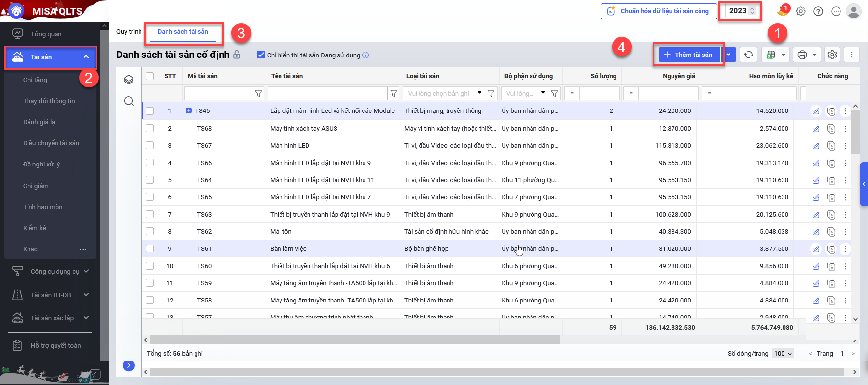
Task: Tick the checkbox for row TS67
Action: coord(150,146)
